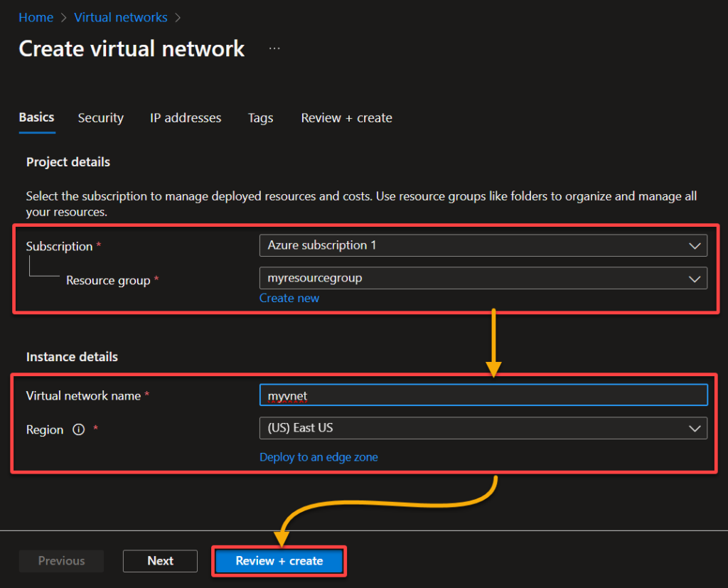Click the Resource group dropdown chevron
The image size is (728, 588).
point(695,278)
